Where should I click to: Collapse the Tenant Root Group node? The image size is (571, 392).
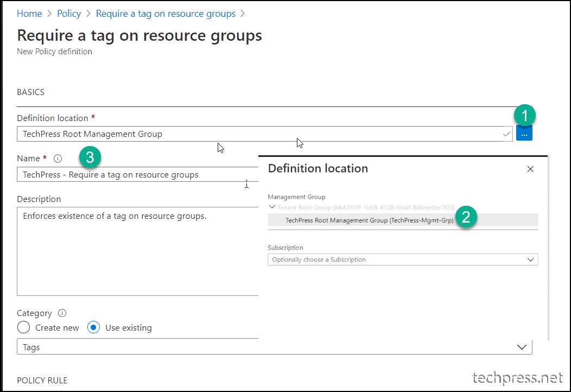click(x=272, y=207)
